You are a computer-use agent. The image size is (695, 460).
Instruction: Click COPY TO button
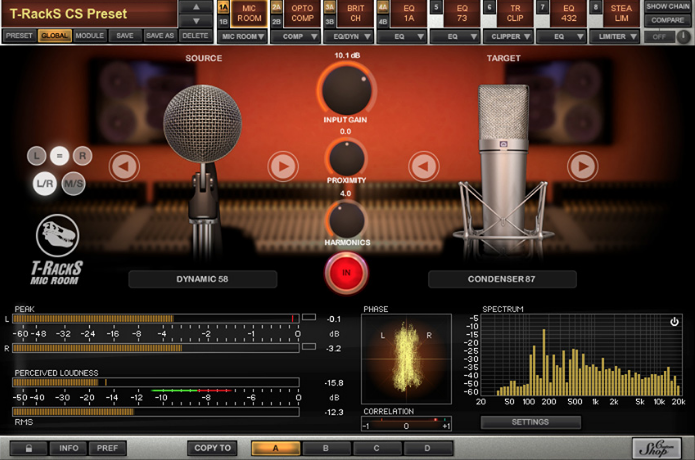click(x=212, y=448)
